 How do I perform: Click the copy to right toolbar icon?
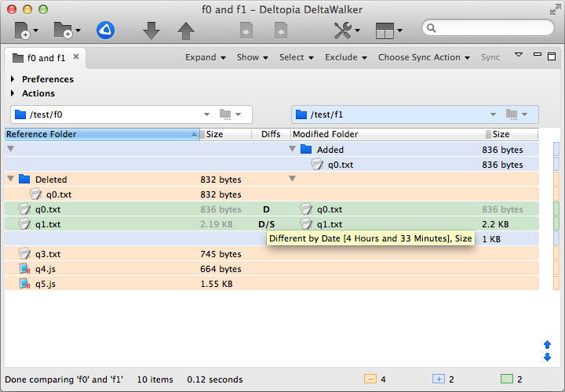tap(246, 31)
